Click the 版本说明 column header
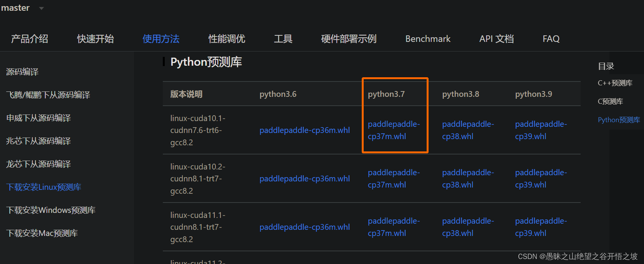644x264 pixels. pos(186,94)
